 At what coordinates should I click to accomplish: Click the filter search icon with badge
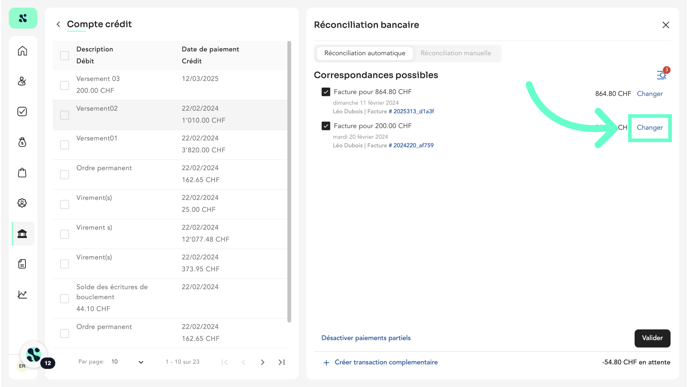click(662, 75)
